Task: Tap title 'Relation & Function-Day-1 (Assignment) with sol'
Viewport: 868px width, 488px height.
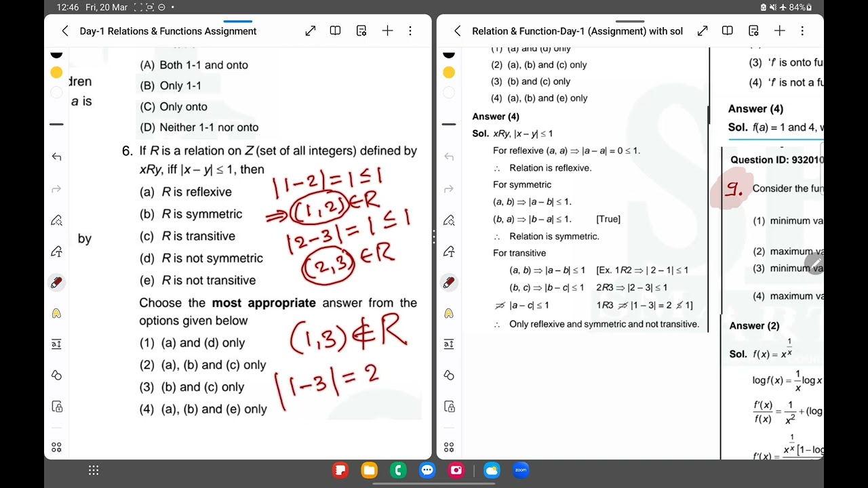Action: [577, 31]
